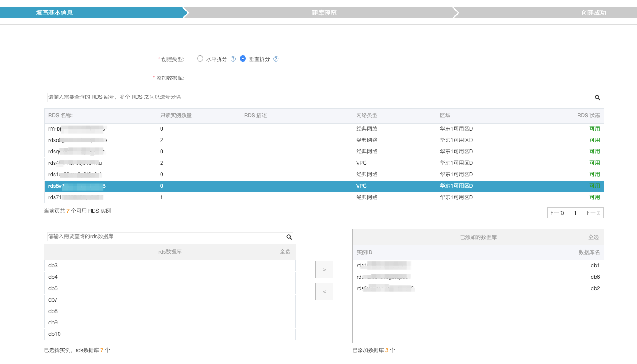Click the RDS search magnifier icon
This screenshot has height=364, width=637.
coord(597,98)
